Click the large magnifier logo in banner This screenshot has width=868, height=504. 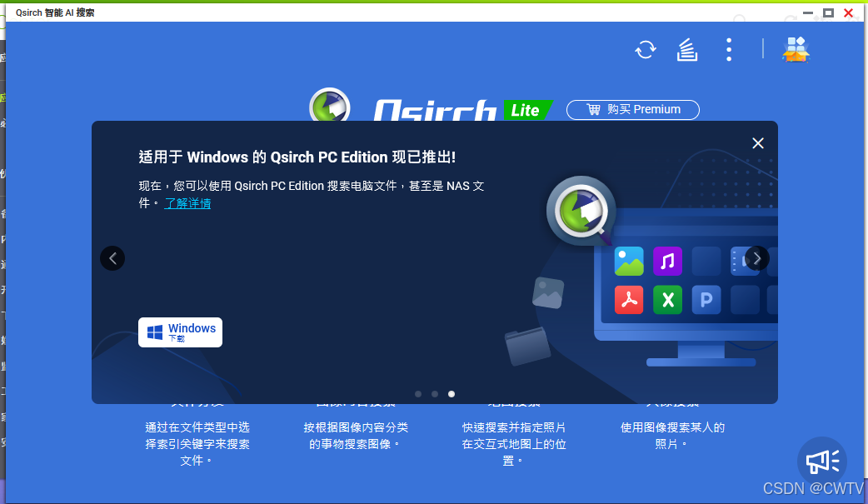click(x=581, y=211)
